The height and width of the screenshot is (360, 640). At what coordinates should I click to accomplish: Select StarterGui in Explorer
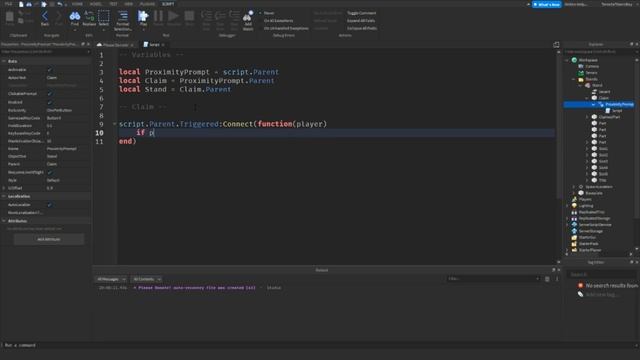pyautogui.click(x=587, y=237)
